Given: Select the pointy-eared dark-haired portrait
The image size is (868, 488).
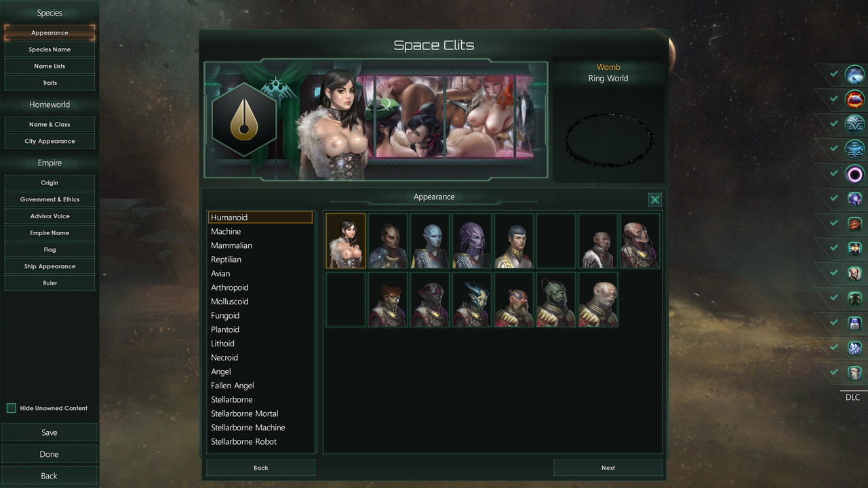Looking at the screenshot, I should coord(514,241).
